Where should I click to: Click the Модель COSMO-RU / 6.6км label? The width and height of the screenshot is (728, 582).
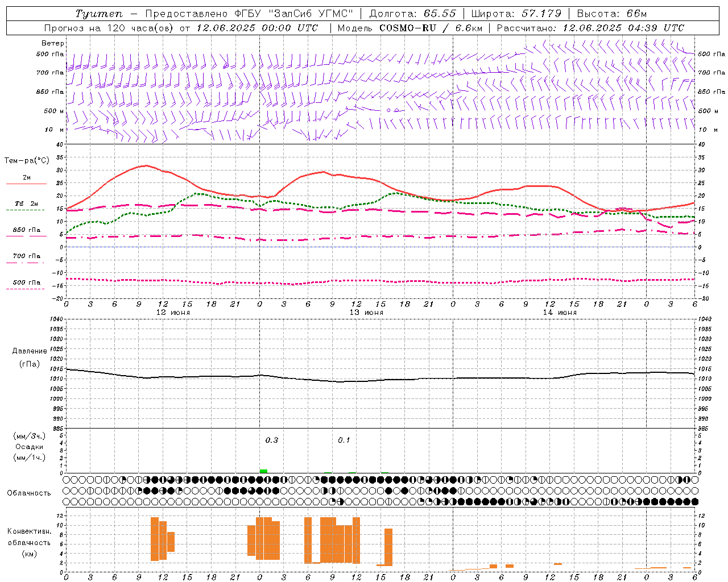click(x=409, y=28)
